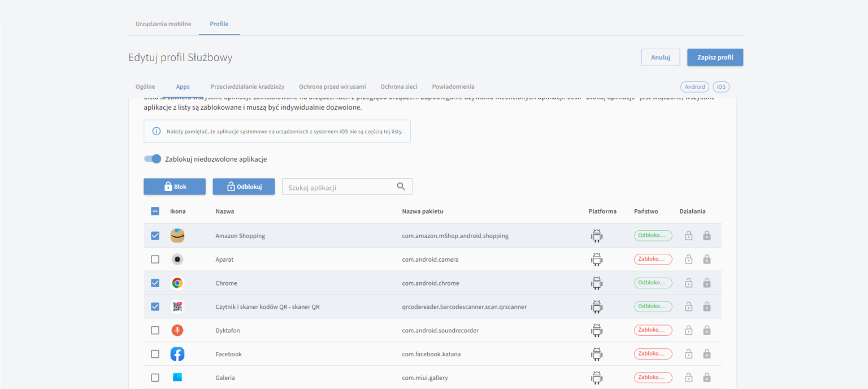This screenshot has width=868, height=389.
Task: Check the Facebook checkbox
Action: pyautogui.click(x=155, y=354)
